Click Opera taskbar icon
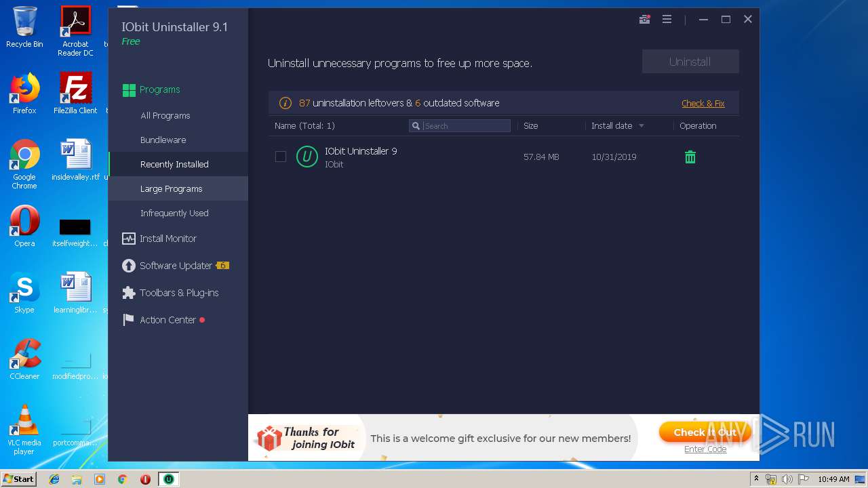The width and height of the screenshot is (868, 488). pos(145,479)
